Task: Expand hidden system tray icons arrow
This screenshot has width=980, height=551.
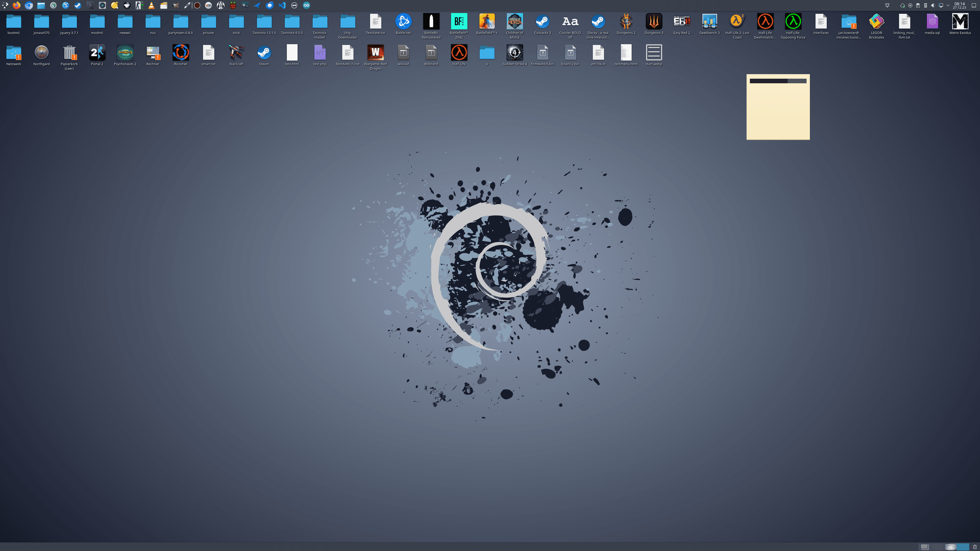Action: (x=948, y=5)
